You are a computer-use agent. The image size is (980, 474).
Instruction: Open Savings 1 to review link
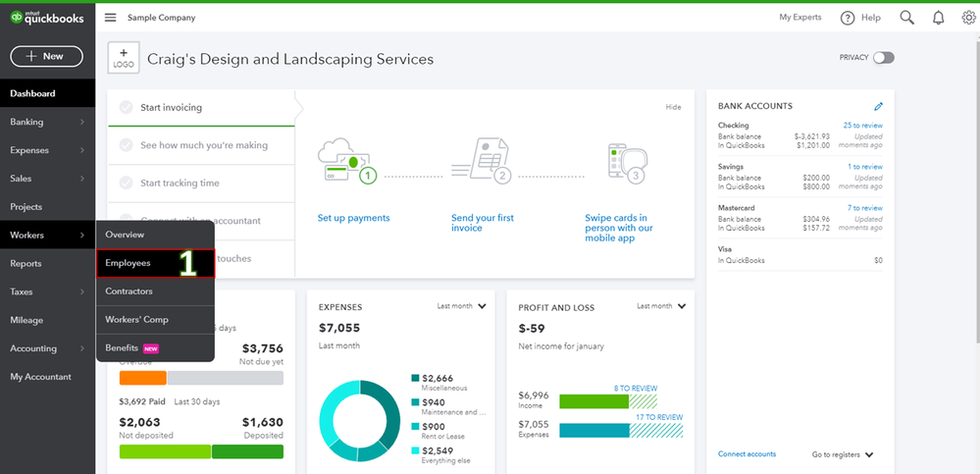click(865, 167)
